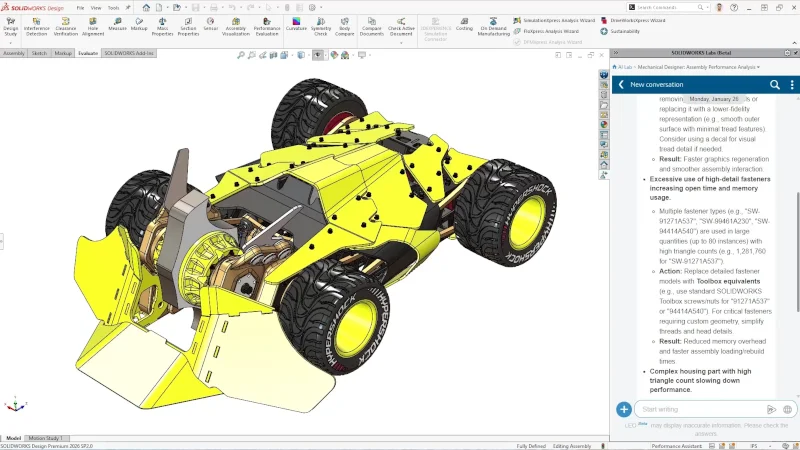Select the Measure tool
This screenshot has width=800, height=450.
point(117,22)
